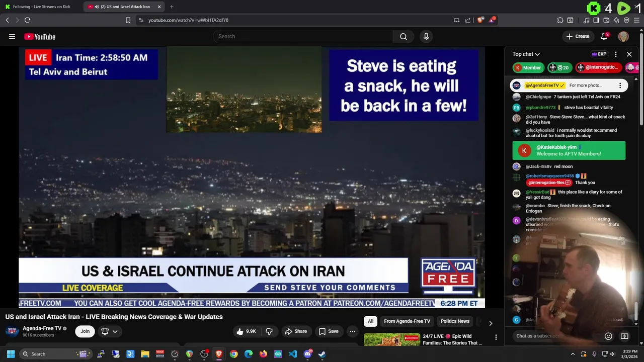This screenshot has width=644, height=362.
Task: Share this page from address bar
Action: pos(468,20)
